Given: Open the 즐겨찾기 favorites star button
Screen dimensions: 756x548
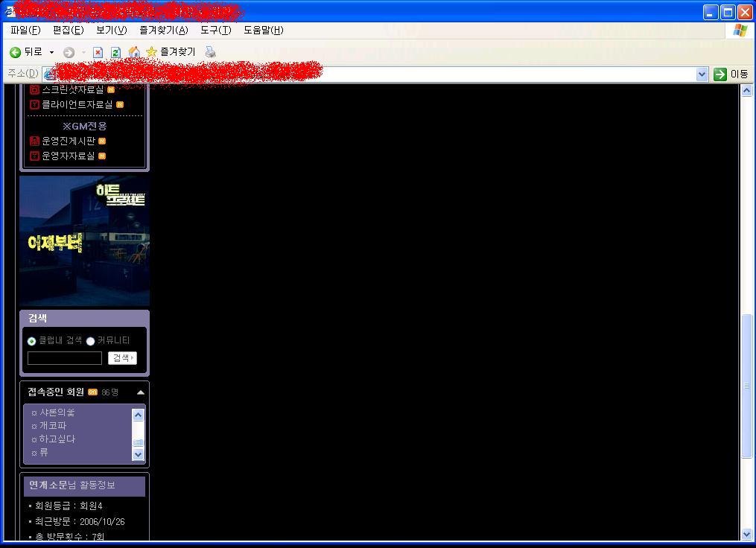Looking at the screenshot, I should coord(171,51).
